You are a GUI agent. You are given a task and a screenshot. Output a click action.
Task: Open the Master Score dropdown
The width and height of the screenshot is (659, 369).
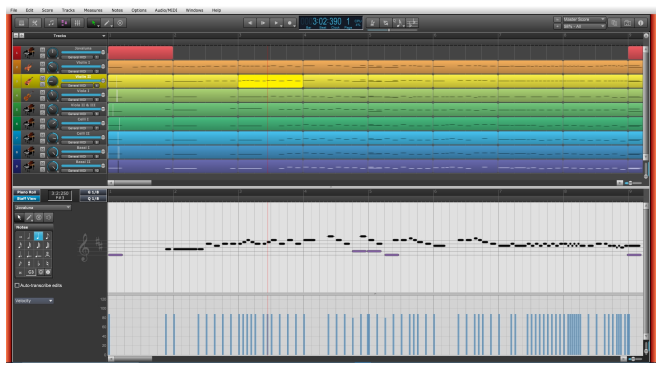click(x=584, y=19)
